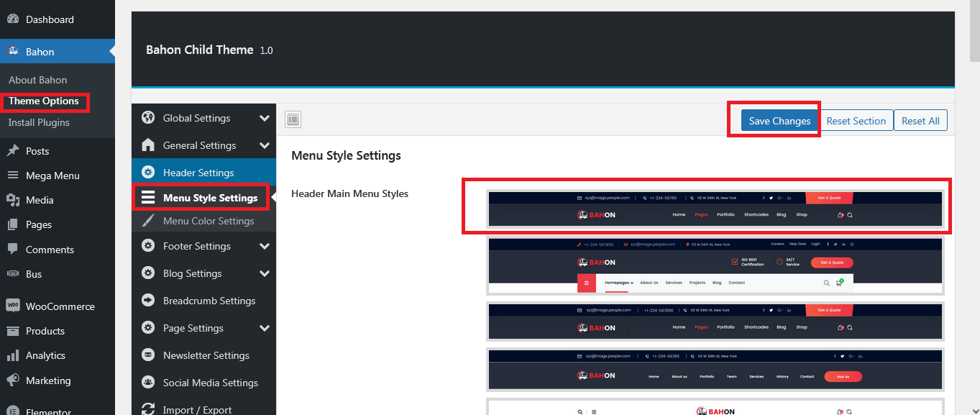Click the WooCommerce icon in sidebar
This screenshot has height=415, width=980.
pyautogui.click(x=13, y=306)
